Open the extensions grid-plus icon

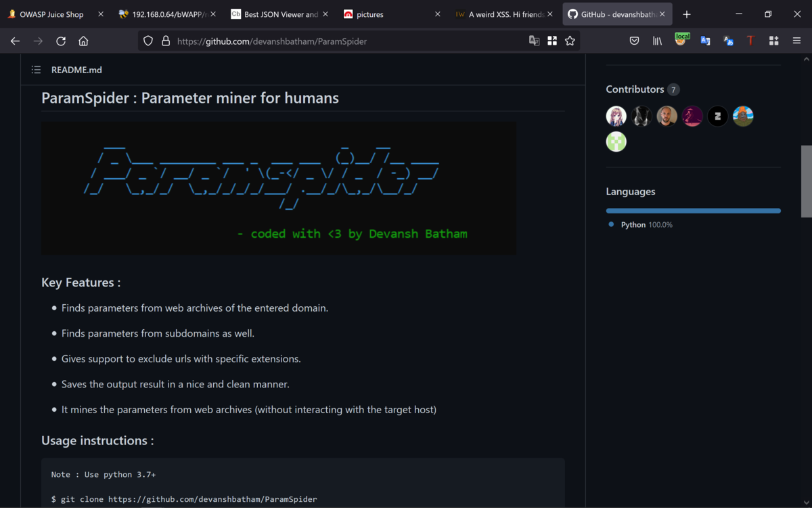pos(774,41)
